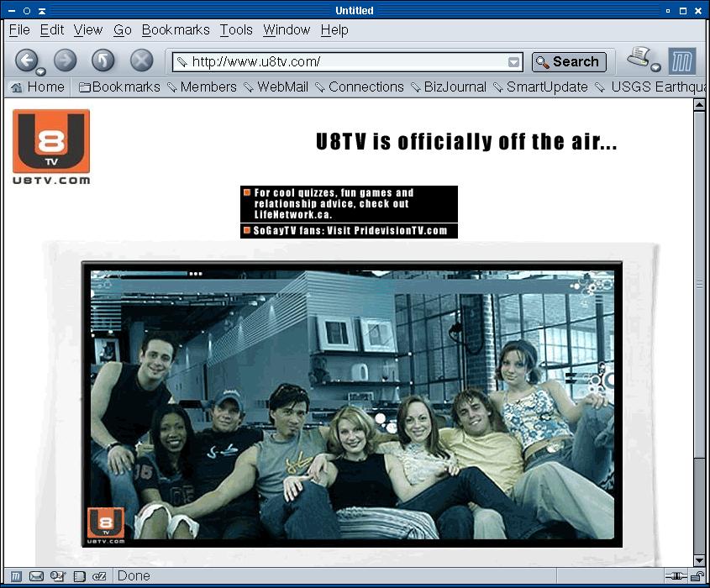The image size is (710, 588).
Task: Reload the page with the Reload button
Action: [103, 60]
